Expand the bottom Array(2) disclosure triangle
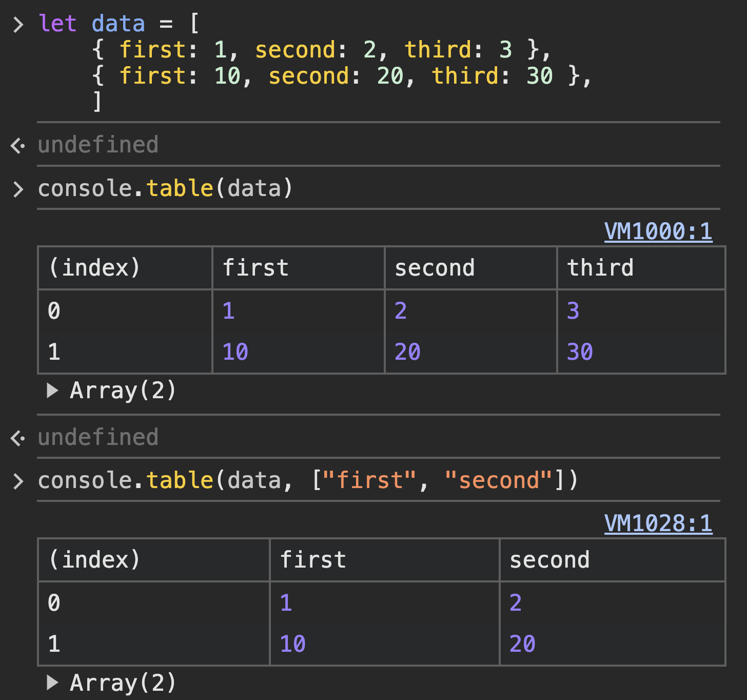The width and height of the screenshot is (747, 700). click(52, 683)
